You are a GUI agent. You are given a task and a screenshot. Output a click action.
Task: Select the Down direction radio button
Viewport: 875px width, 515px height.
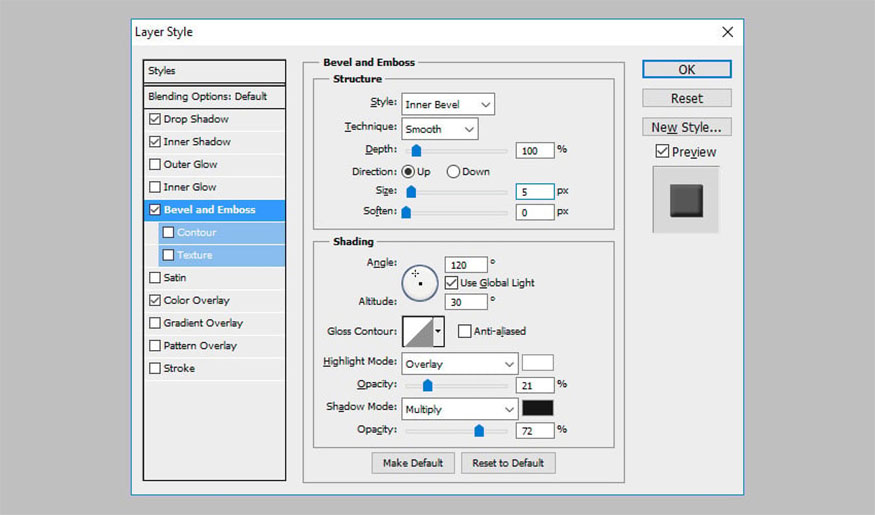(453, 171)
